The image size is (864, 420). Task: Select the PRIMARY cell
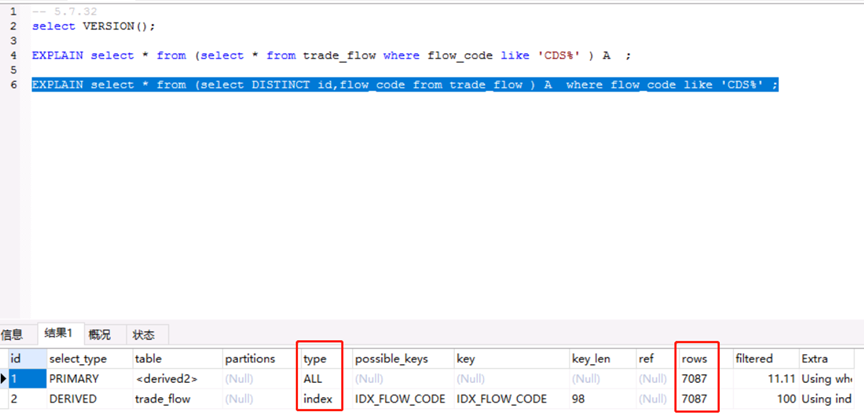pyautogui.click(x=89, y=379)
